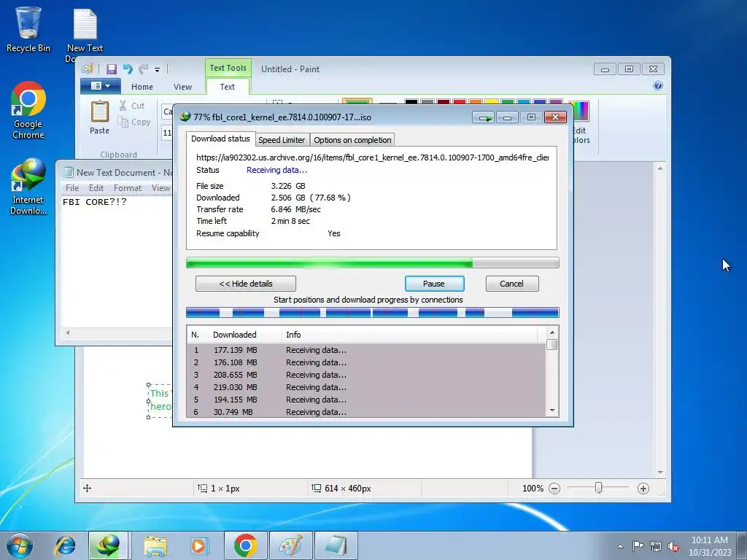Image resolution: width=747 pixels, height=560 pixels.
Task: Click the Undo arrow in Paint's toolbar
Action: (128, 69)
